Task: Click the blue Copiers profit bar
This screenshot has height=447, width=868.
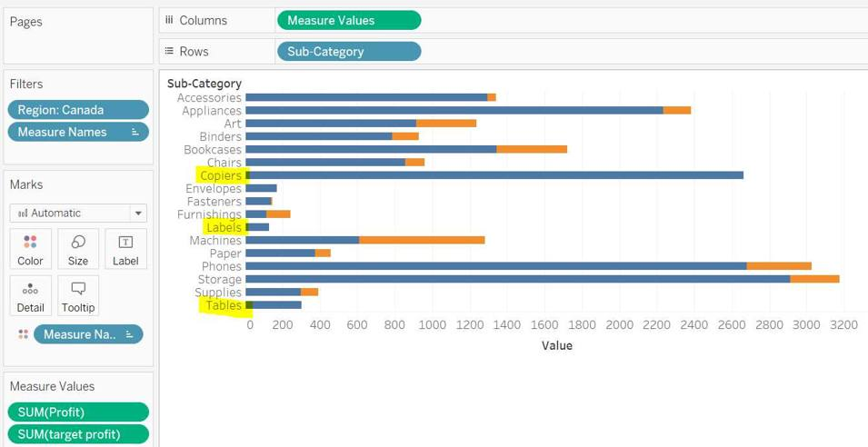Action: (x=495, y=175)
